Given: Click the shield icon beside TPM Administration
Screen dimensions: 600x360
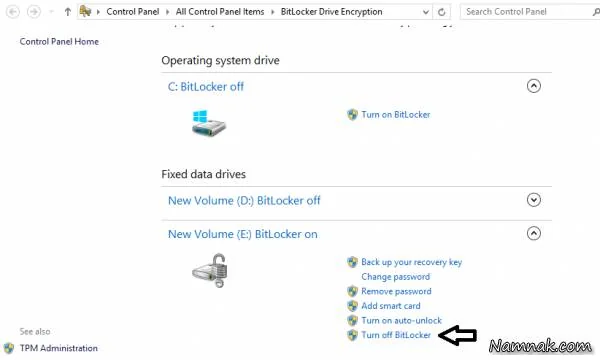Looking at the screenshot, I should pyautogui.click(x=9, y=348).
